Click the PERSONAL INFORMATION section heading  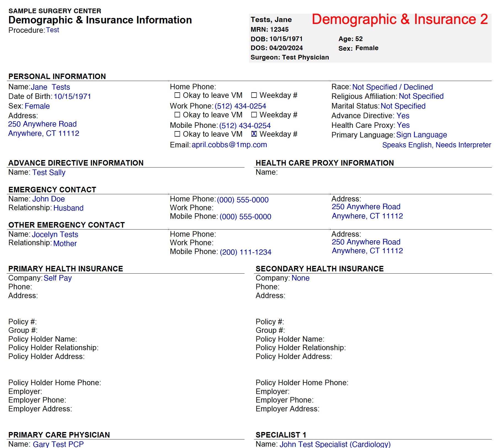tap(57, 76)
